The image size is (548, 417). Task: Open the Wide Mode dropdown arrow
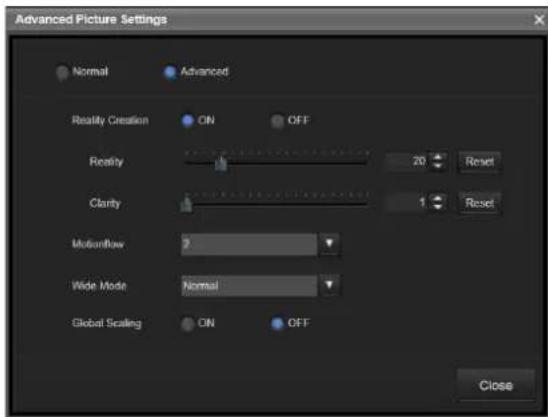pyautogui.click(x=329, y=285)
